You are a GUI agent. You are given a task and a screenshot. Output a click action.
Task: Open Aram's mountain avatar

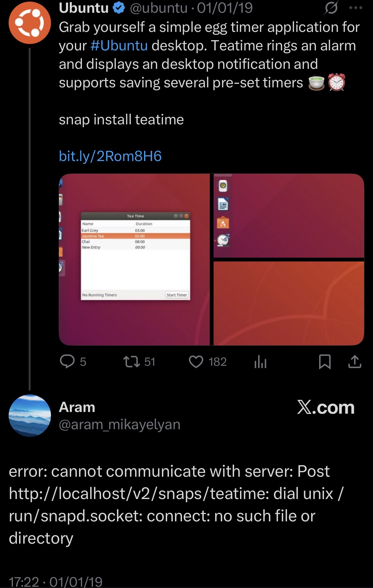click(30, 415)
